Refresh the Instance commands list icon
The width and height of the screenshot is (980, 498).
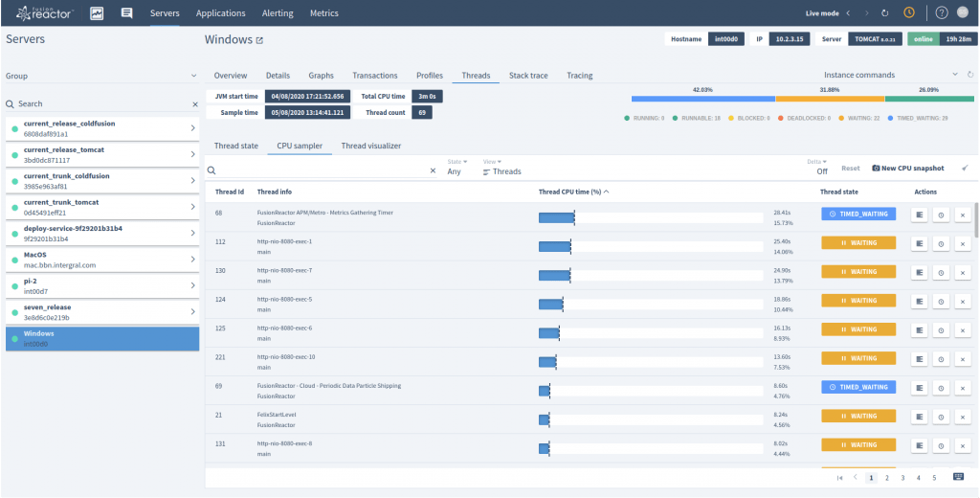[970, 75]
